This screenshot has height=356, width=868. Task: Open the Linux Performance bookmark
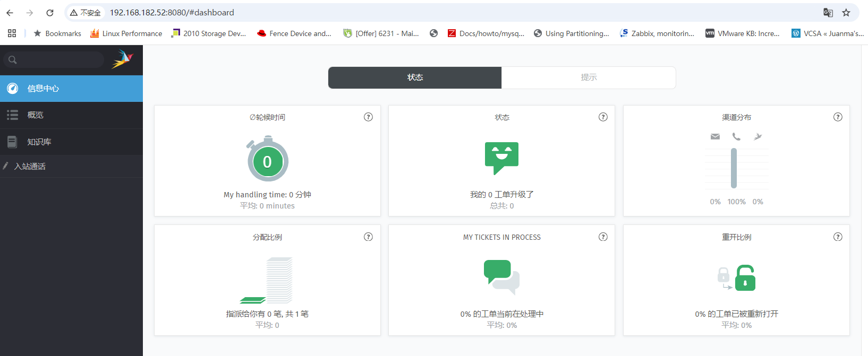126,33
